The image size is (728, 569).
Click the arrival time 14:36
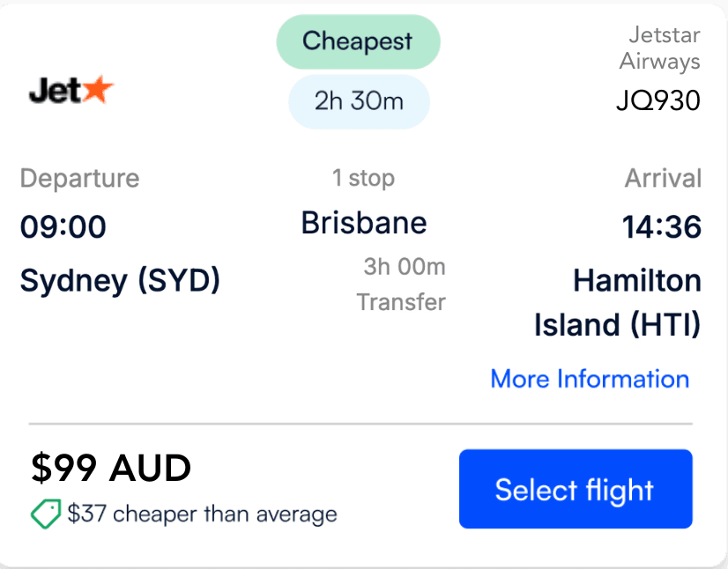pyautogui.click(x=664, y=226)
